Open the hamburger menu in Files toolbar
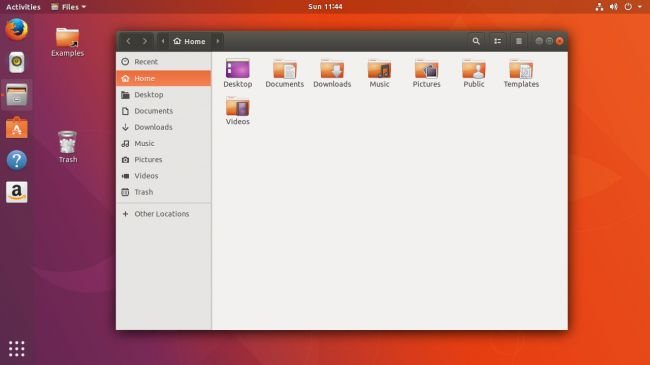This screenshot has width=650, height=365. tap(519, 41)
